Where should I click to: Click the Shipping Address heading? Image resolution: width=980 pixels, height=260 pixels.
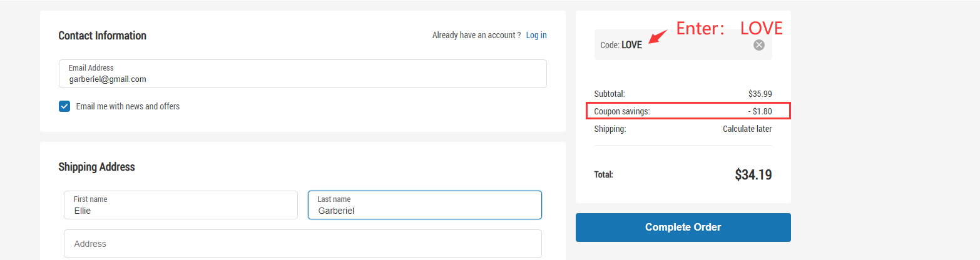96,167
